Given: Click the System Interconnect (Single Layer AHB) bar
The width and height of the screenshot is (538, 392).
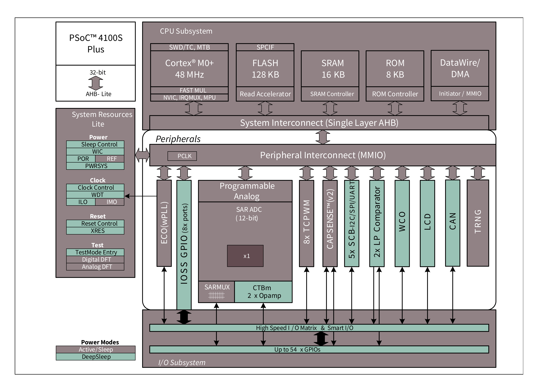Looking at the screenshot, I should coord(319,123).
